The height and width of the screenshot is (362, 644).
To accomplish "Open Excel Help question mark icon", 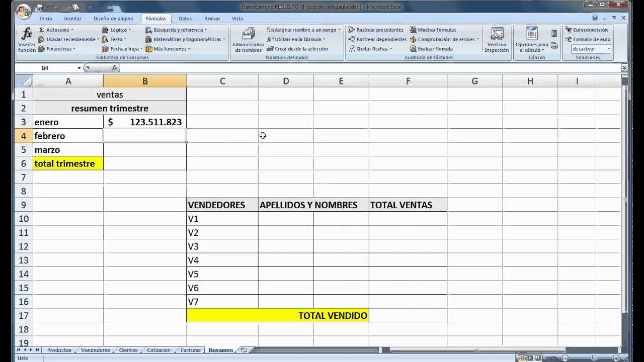I will click(595, 18).
